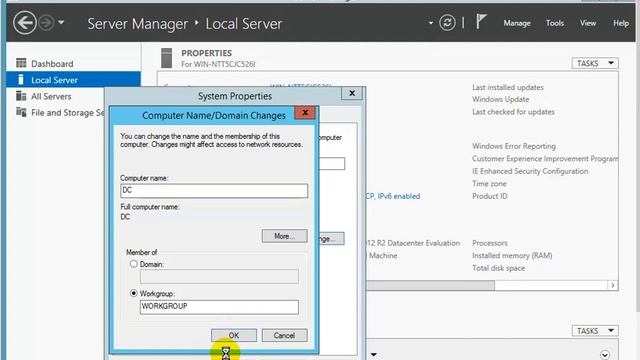Click the disabled Domain text field
The height and width of the screenshot is (360, 640).
219,276
